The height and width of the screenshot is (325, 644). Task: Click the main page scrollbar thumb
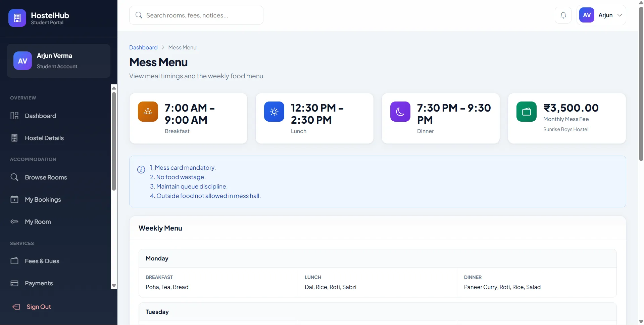[x=641, y=84]
